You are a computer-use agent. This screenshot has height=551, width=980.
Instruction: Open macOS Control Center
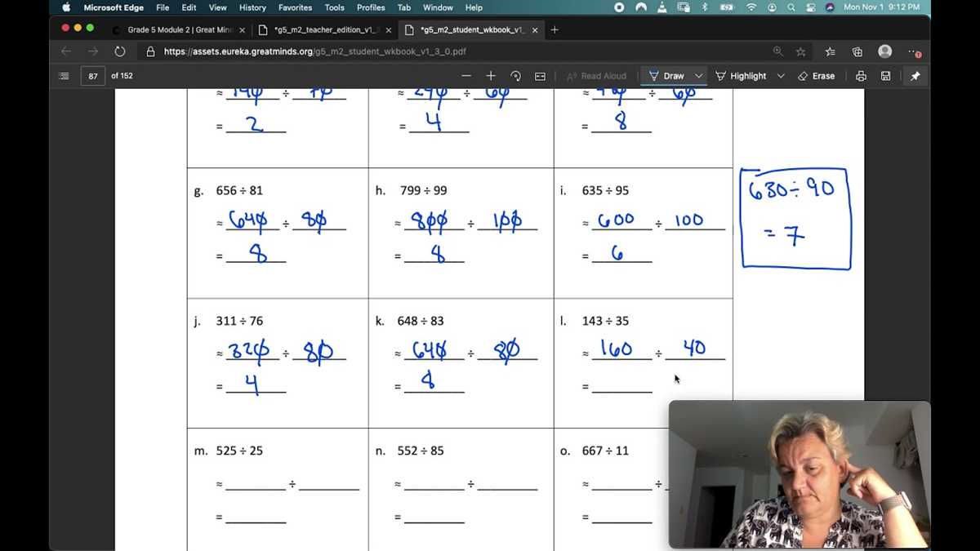point(810,7)
